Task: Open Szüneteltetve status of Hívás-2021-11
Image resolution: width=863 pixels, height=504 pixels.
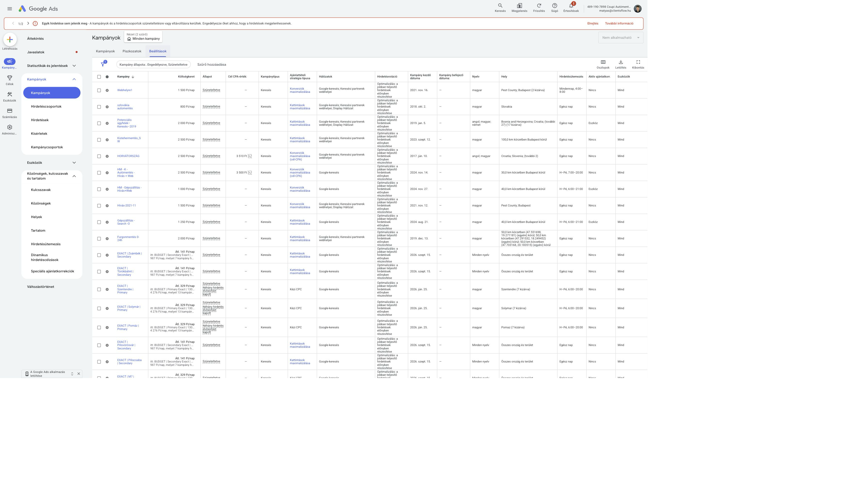Action: pos(211,205)
